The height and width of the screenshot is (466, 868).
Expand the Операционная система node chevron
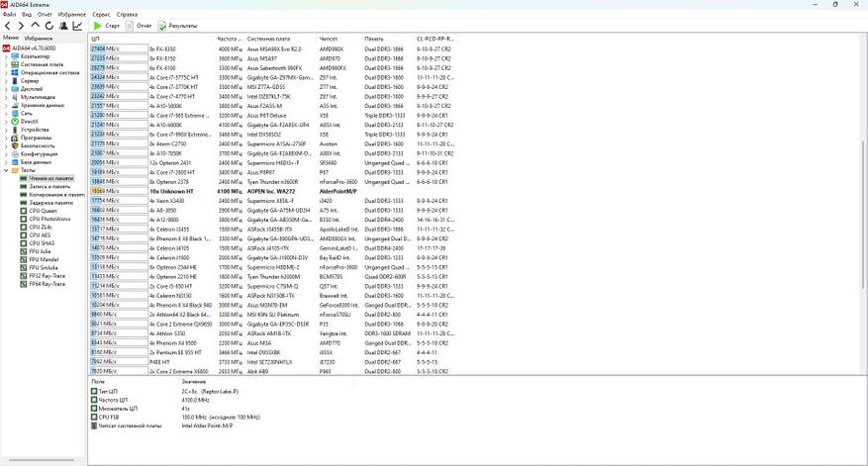point(6,72)
